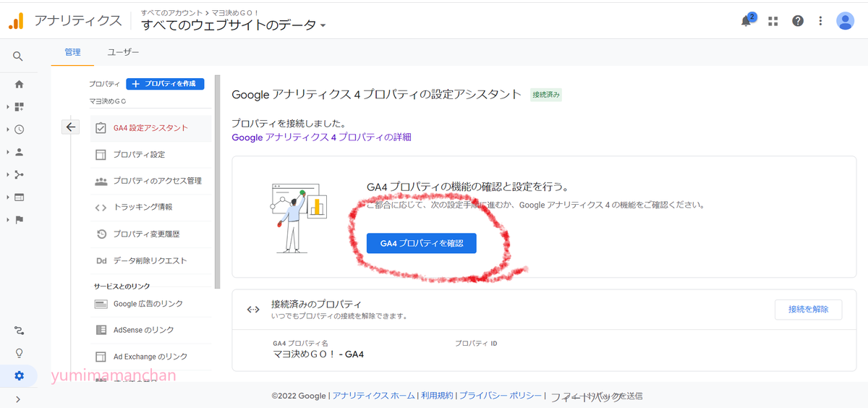868x408 pixels.
Task: Click the 接続済み status badge
Action: tap(546, 95)
